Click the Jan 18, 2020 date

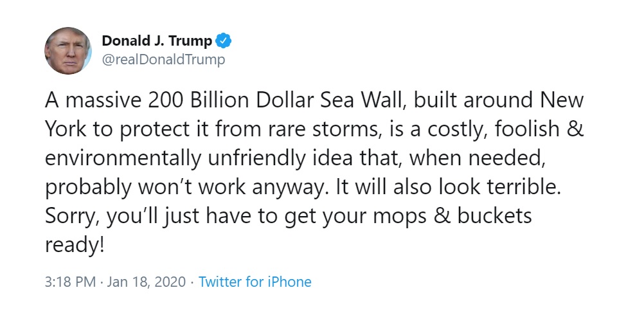(146, 282)
